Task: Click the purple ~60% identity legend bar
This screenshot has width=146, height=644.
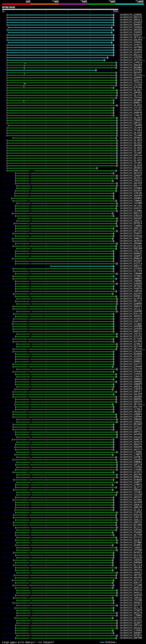Action: click(73, 4)
